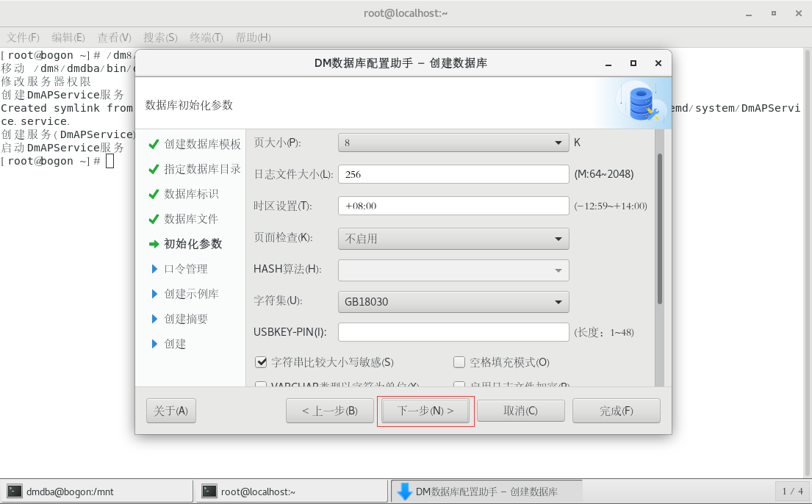Click the green check beside 指定数据库目录
This screenshot has width=812, height=504.
(x=154, y=169)
